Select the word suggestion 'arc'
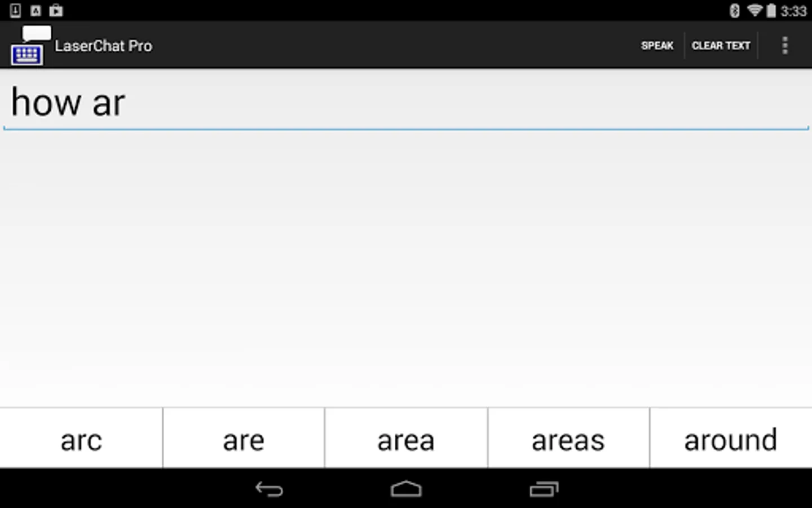 point(81,440)
